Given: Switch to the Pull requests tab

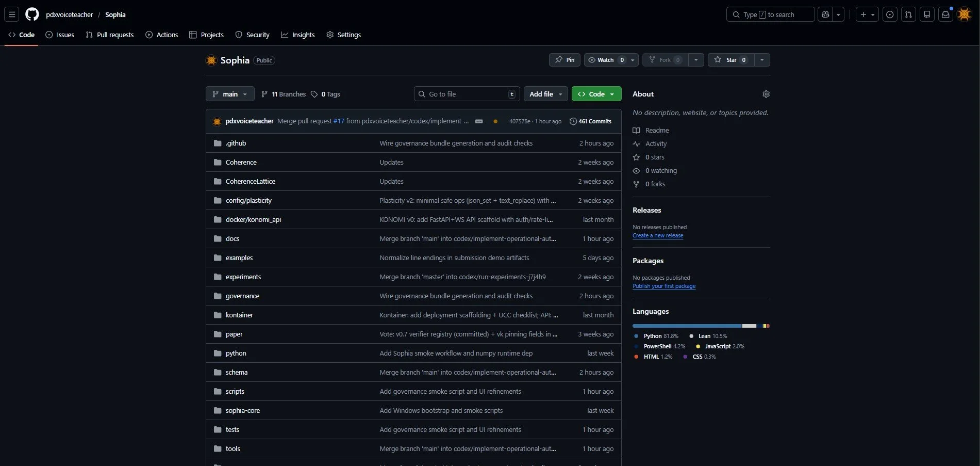Looking at the screenshot, I should (110, 35).
